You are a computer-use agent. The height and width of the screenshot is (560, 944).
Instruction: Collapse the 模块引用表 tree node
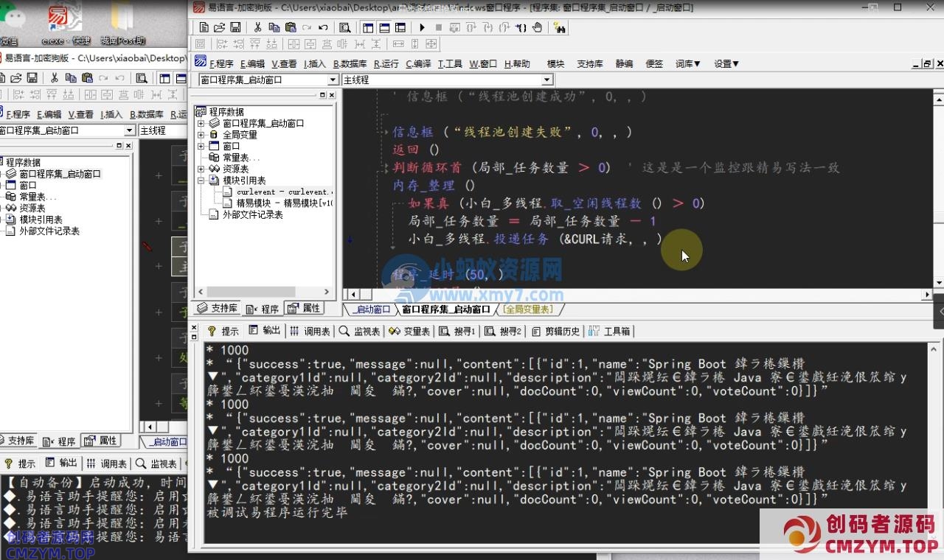201,181
